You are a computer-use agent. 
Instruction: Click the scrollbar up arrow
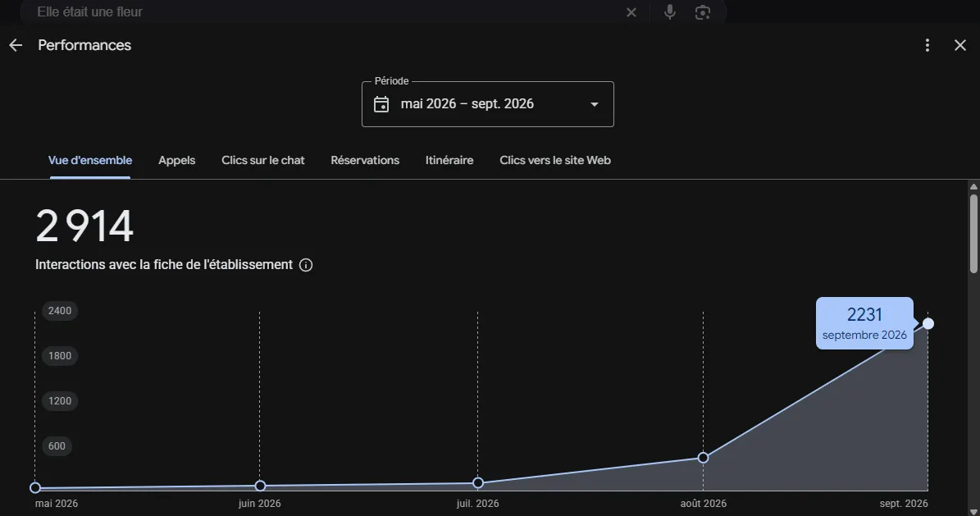point(973,186)
